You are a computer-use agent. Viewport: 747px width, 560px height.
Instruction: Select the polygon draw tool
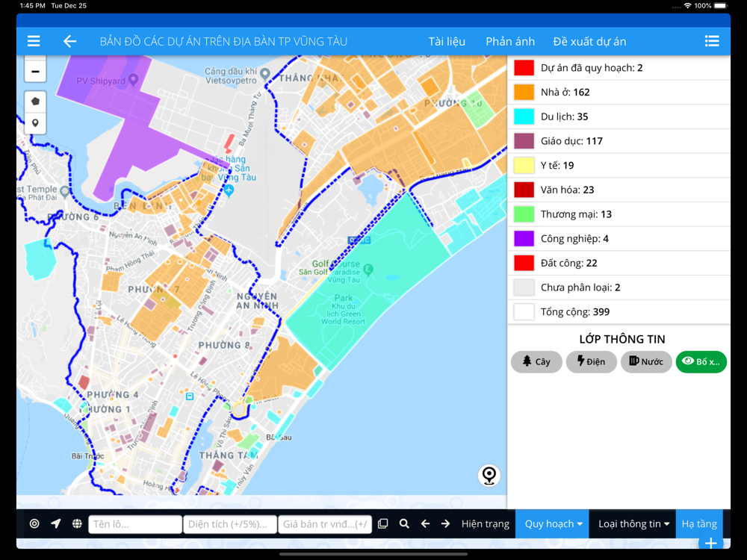point(35,102)
